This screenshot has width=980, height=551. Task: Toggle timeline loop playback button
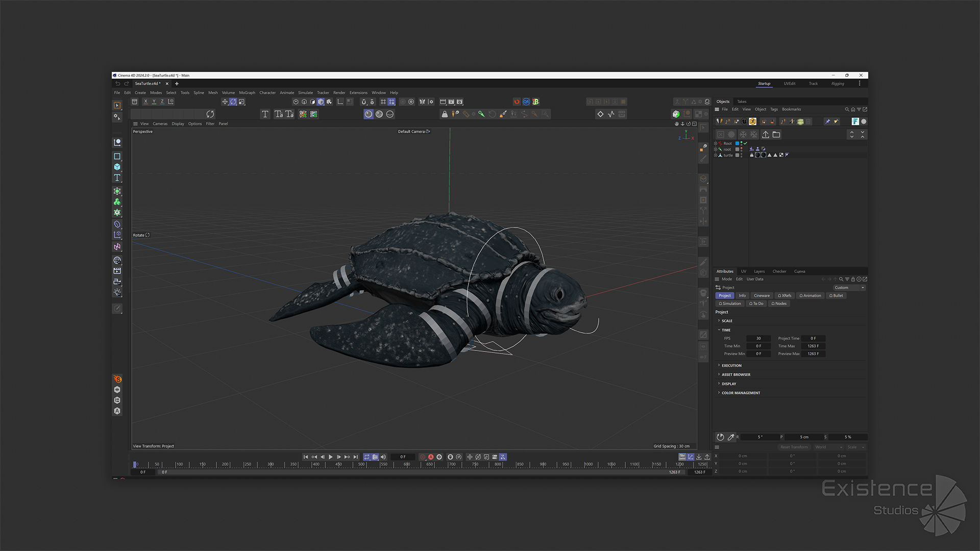coord(366,457)
